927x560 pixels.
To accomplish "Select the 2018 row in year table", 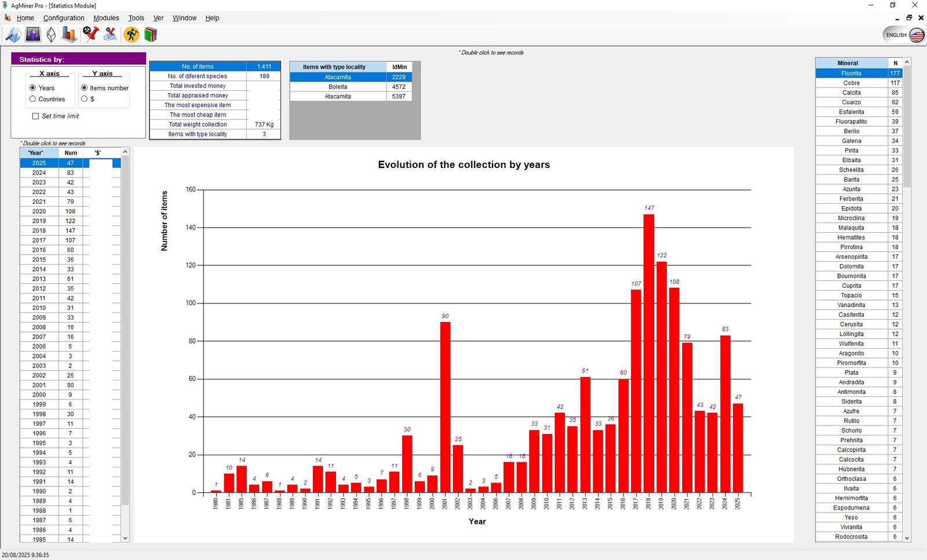I will point(70,230).
